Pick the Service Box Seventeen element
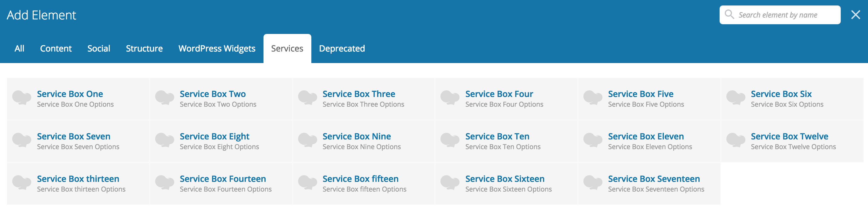This screenshot has height=214, width=868. 654,179
